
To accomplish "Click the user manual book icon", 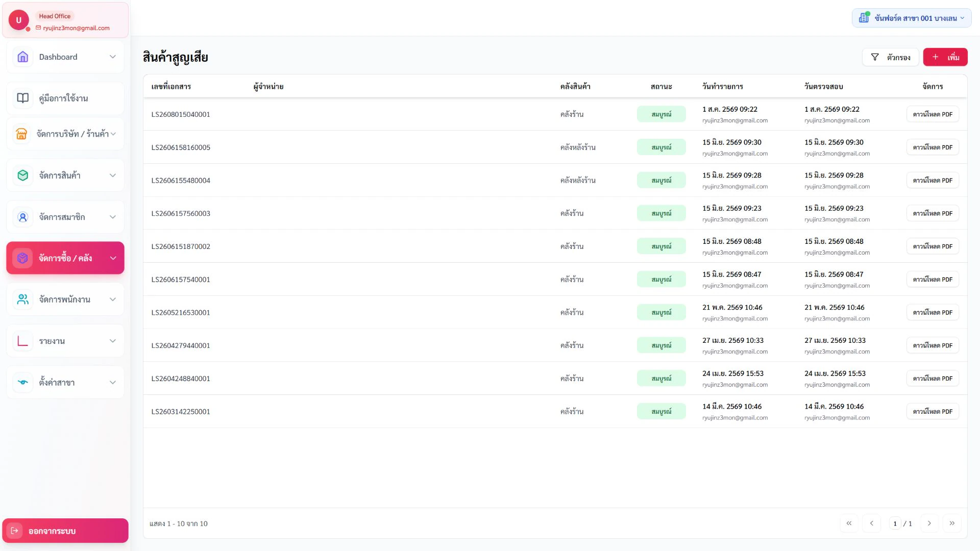I will coord(23,98).
